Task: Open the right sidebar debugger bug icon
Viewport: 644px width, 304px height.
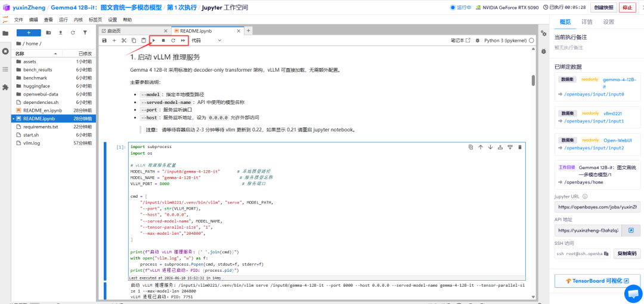Action: (543, 51)
